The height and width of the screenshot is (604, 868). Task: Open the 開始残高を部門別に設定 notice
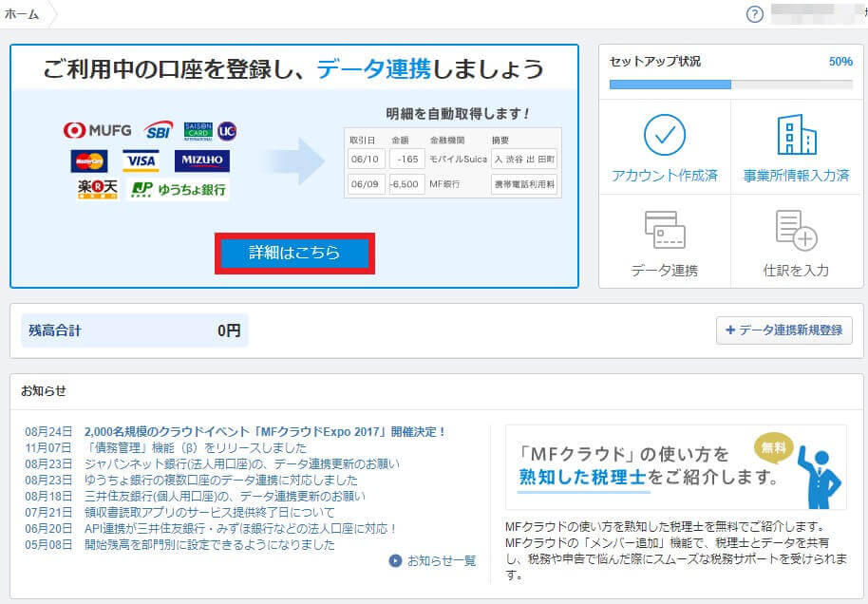[210, 545]
